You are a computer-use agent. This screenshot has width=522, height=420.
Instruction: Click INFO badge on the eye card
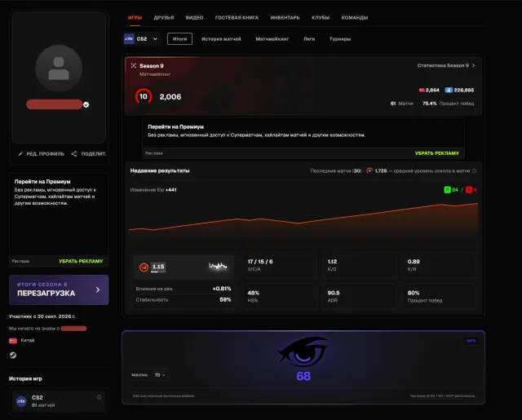point(471,341)
